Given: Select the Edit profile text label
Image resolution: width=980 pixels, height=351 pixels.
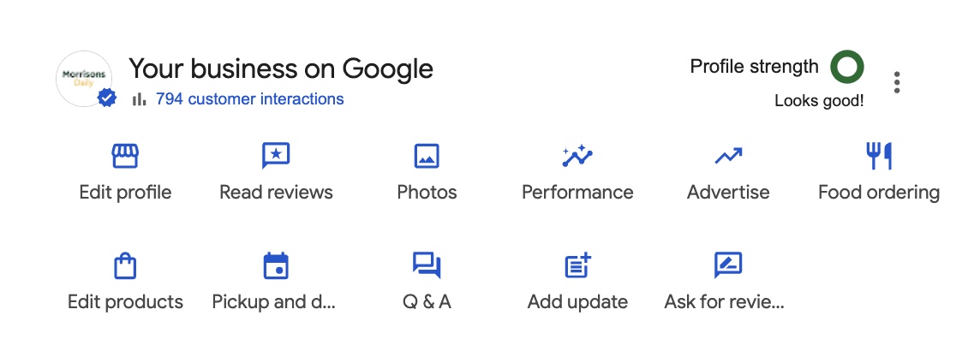Looking at the screenshot, I should point(125,193).
